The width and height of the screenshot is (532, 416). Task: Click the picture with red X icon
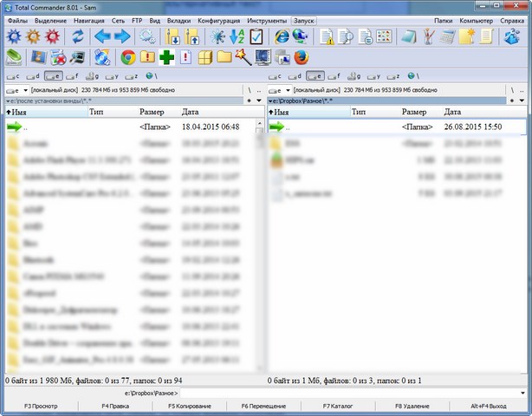[x=58, y=57]
